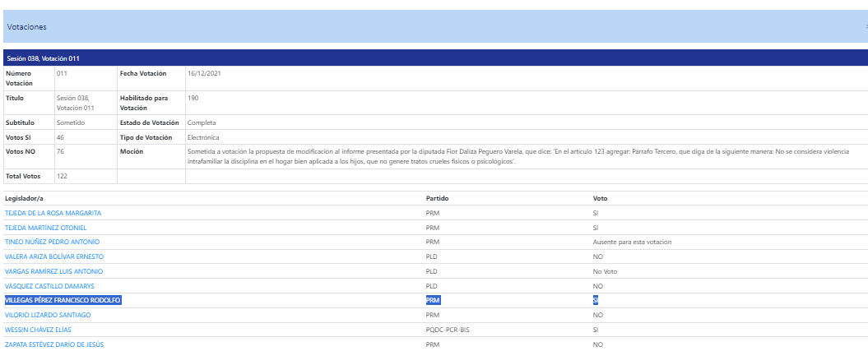Click the 'Ausente para esta votación' cell
The image size is (868, 351).
click(633, 242)
